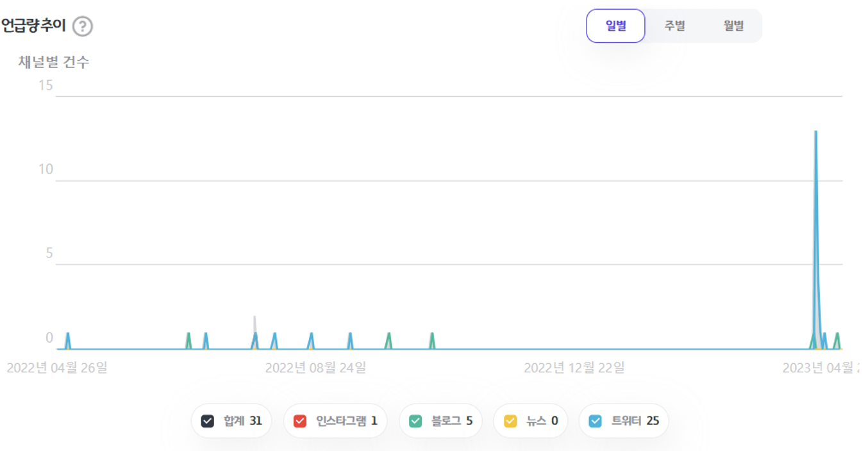
Task: Uncheck the 인스타그램 1 series
Action: click(300, 421)
